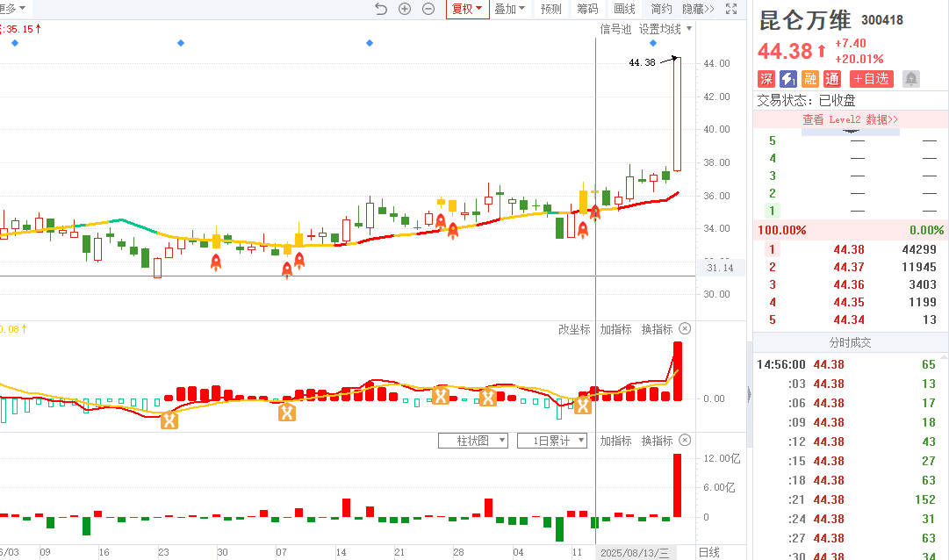Click the rightmost orange X marker in MACD panel
This screenshot has height=560, width=949.
coord(583,405)
